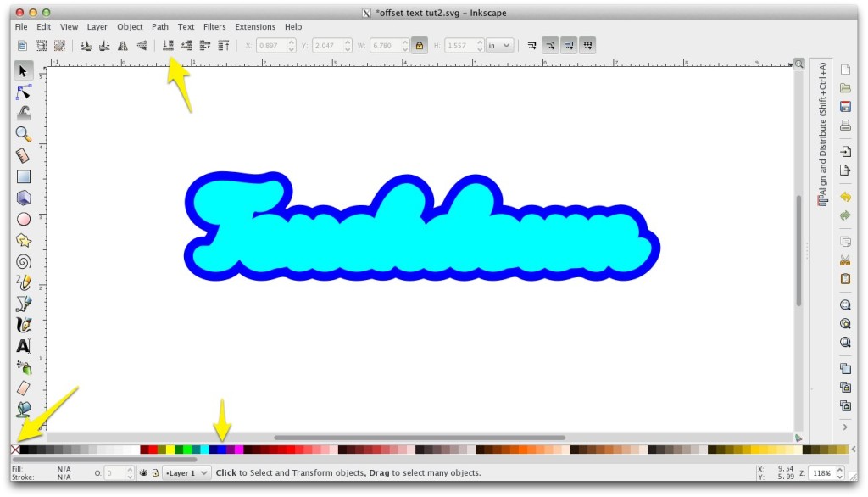Activate the Text tool
Image resolution: width=868 pixels, height=497 pixels.
click(24, 346)
